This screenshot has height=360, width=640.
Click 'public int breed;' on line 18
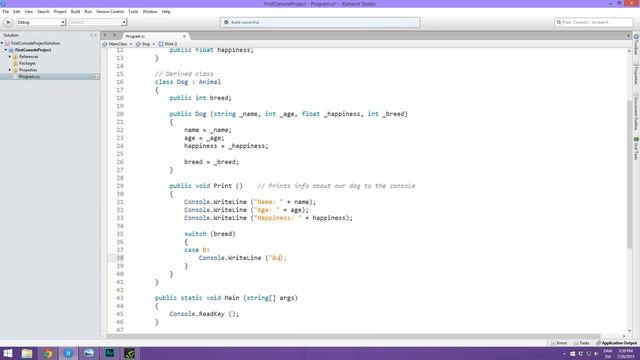[x=200, y=98]
